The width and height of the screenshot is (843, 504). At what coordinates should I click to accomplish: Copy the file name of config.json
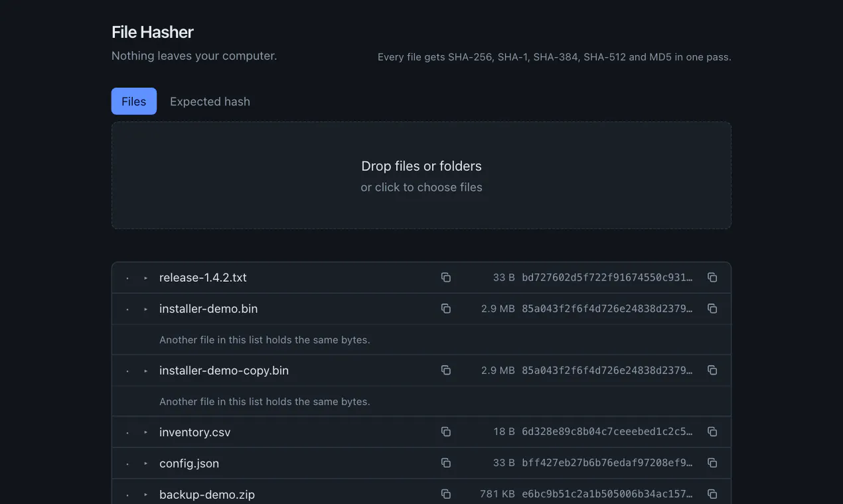[x=446, y=463]
